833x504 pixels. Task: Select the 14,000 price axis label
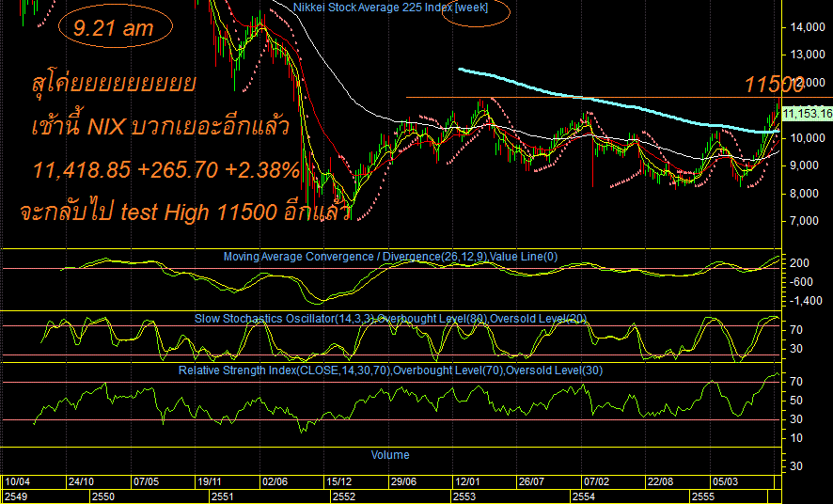[x=808, y=27]
